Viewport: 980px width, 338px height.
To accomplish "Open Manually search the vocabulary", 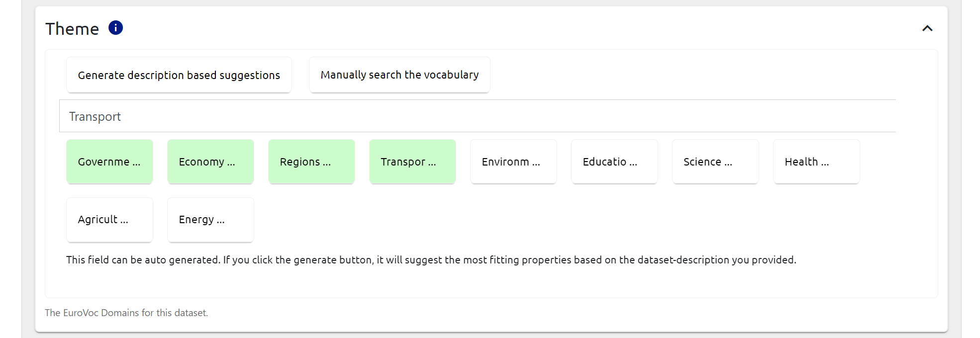I will coord(399,75).
